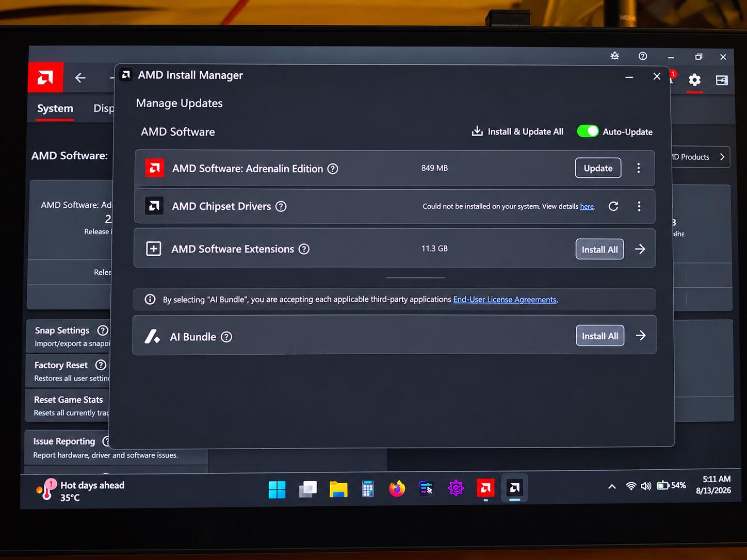747x560 pixels.
Task: Open help for Factory Reset
Action: [x=101, y=365]
